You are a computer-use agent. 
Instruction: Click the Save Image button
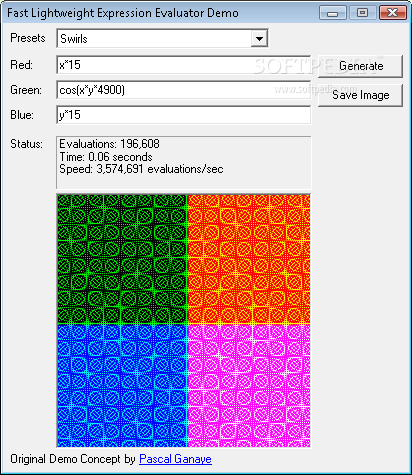click(360, 95)
